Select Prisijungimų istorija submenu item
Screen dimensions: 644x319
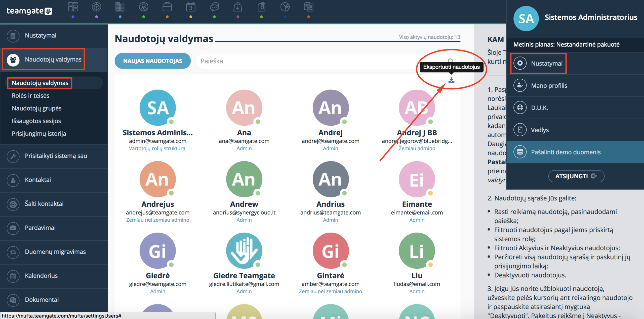coord(39,134)
